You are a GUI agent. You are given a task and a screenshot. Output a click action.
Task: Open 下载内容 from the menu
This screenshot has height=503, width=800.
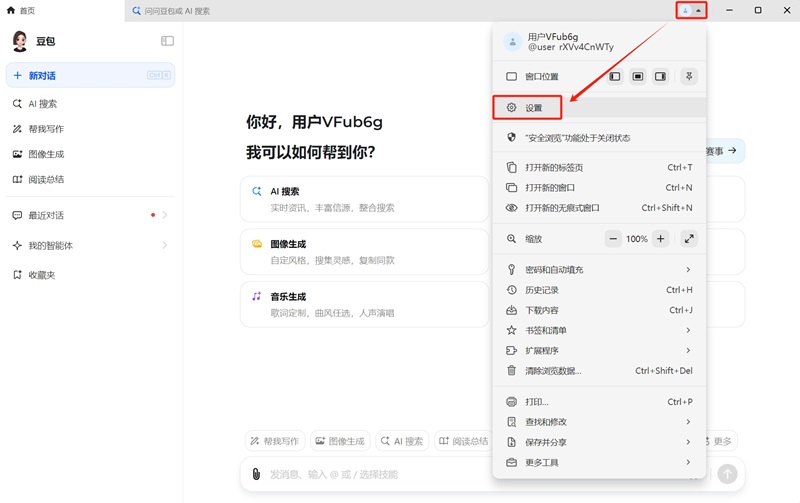[599, 310]
